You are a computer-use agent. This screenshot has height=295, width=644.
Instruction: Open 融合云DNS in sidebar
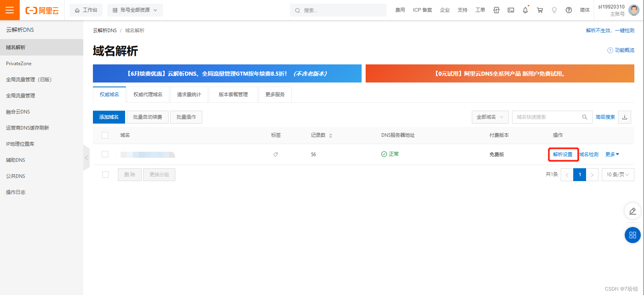[x=41, y=112]
